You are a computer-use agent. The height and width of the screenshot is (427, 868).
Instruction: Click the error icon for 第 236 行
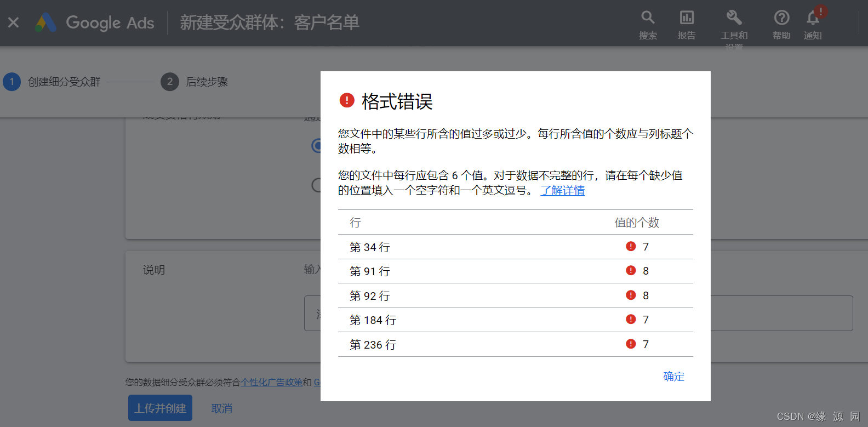[631, 344]
